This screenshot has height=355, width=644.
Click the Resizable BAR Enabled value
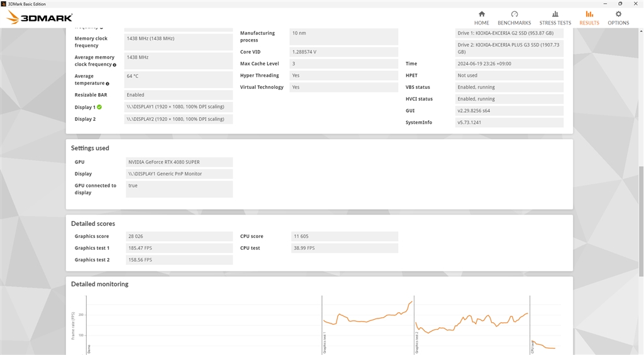[178, 95]
